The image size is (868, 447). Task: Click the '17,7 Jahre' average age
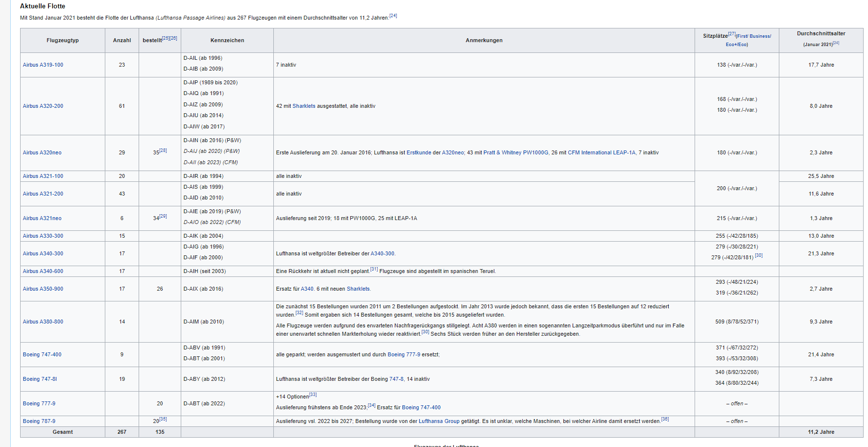821,65
